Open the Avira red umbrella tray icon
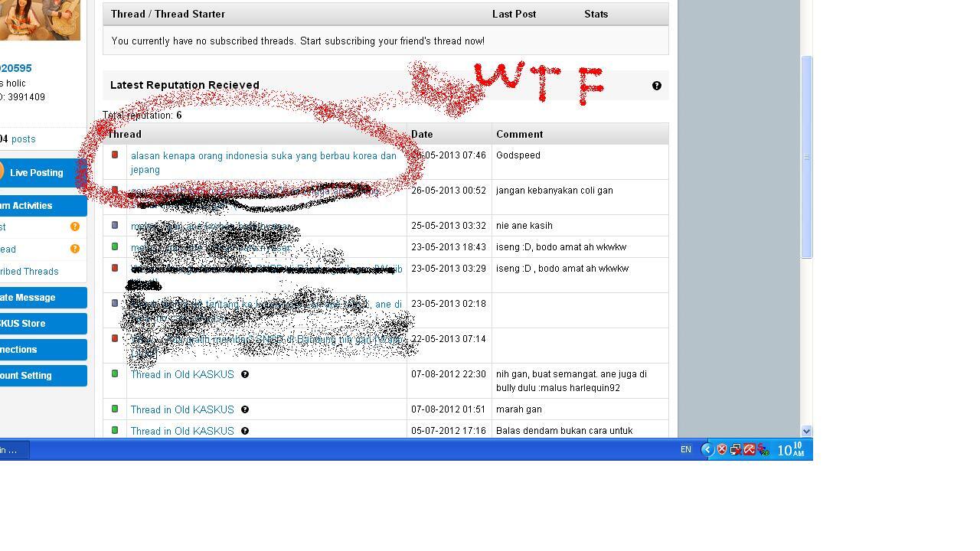The height and width of the screenshot is (551, 980). click(750, 450)
